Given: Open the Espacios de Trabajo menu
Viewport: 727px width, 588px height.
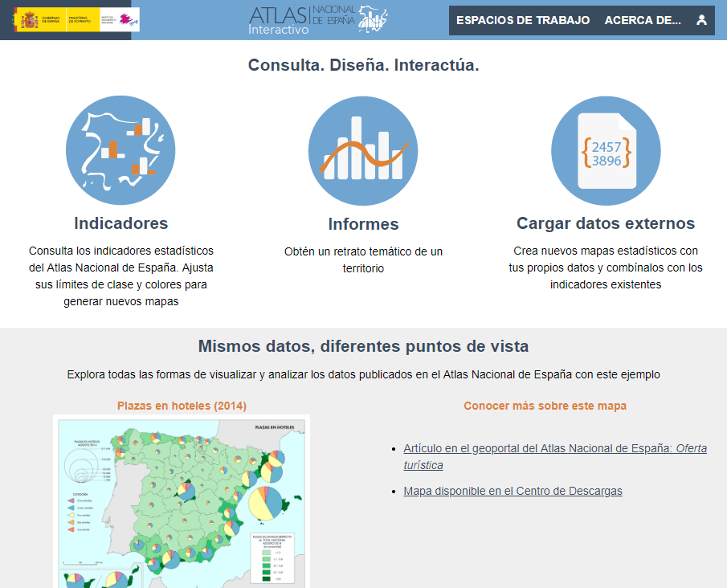Looking at the screenshot, I should click(x=523, y=20).
